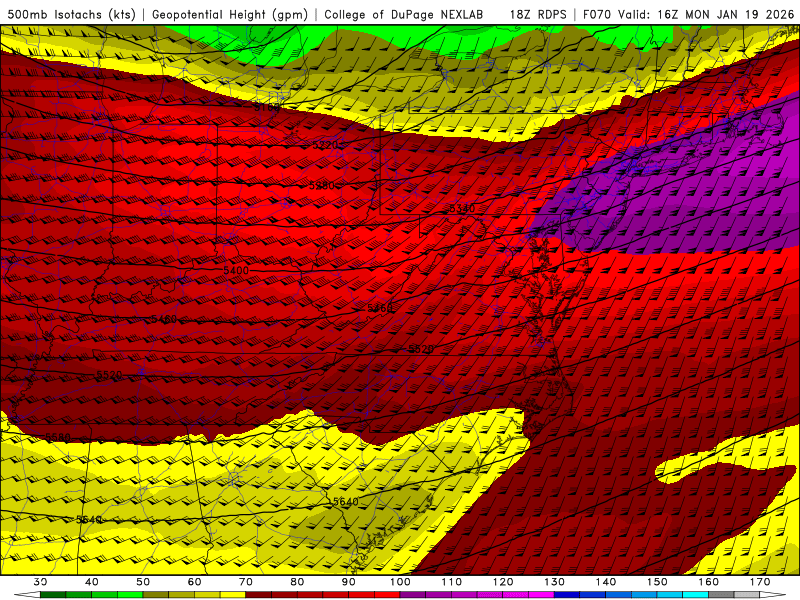Viewport: 800px width, 600px height.
Task: Click the 30 knot legend label
Action: click(40, 582)
